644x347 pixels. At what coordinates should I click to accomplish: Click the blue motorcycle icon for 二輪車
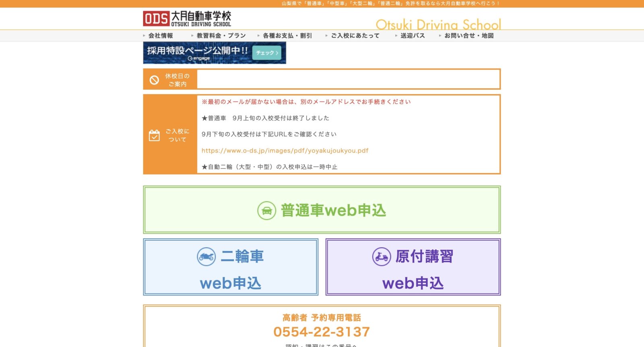206,256
